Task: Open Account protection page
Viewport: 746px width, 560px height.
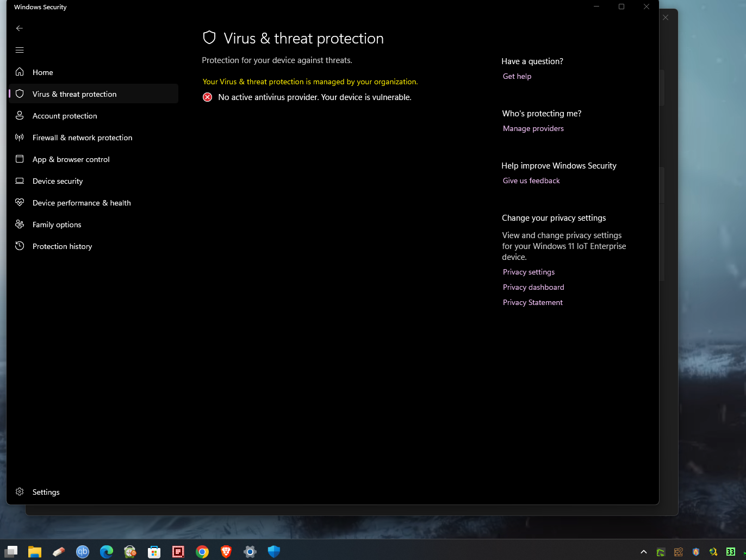Action: [x=94, y=116]
